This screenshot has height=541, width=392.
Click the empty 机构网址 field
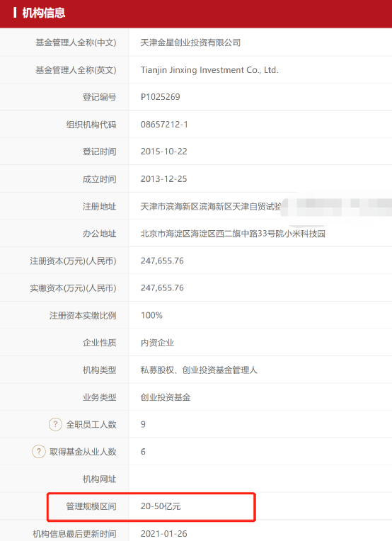coord(260,479)
